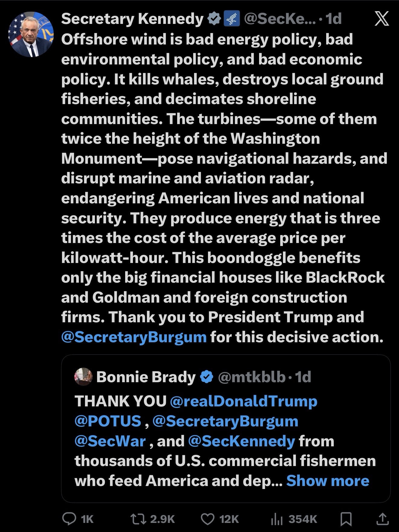Open the @SecWar mention link
This screenshot has width=399, height=532.
(x=110, y=441)
